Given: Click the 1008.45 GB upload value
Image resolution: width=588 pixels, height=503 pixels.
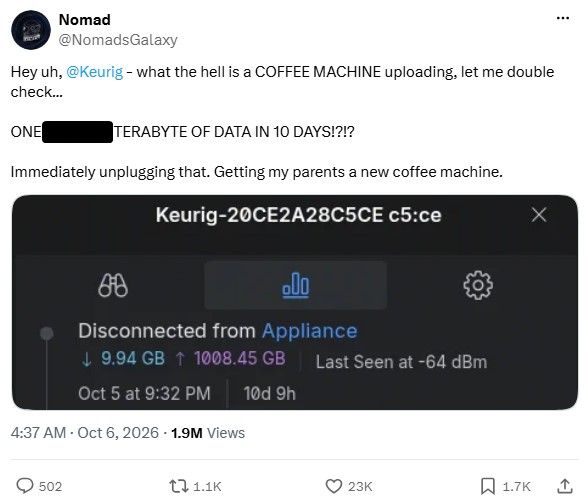Looking at the screenshot, I should pyautogui.click(x=240, y=358).
